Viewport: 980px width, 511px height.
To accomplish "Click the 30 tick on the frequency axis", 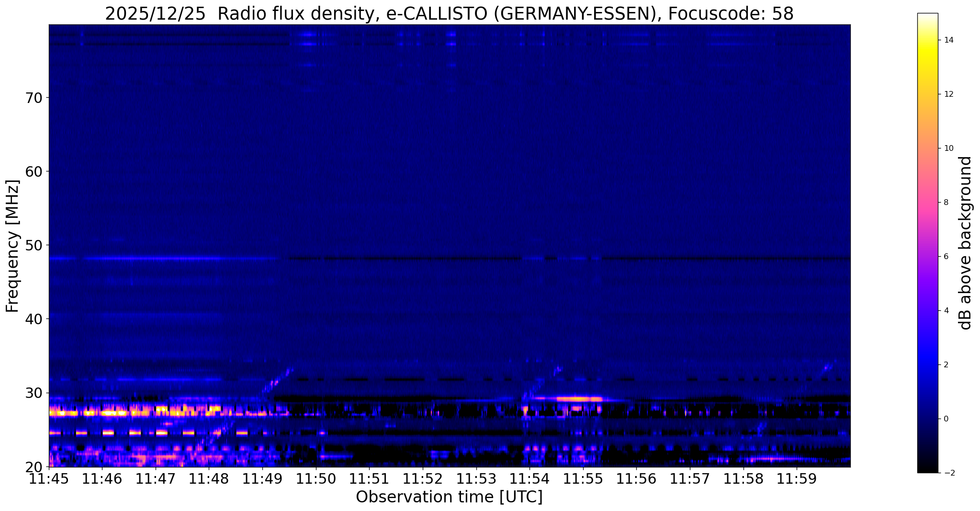I will coord(33,393).
